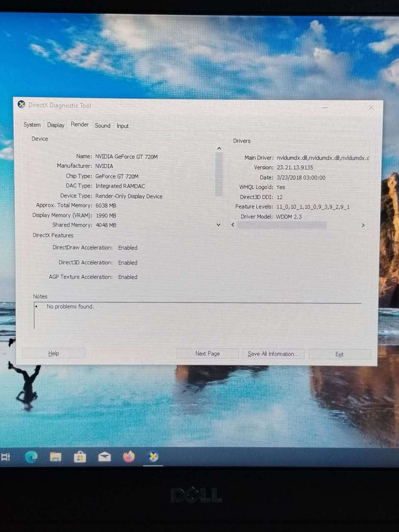Click the up arrow on the Device scrollbar
Viewport: 399px width, 532px height.
point(219,148)
